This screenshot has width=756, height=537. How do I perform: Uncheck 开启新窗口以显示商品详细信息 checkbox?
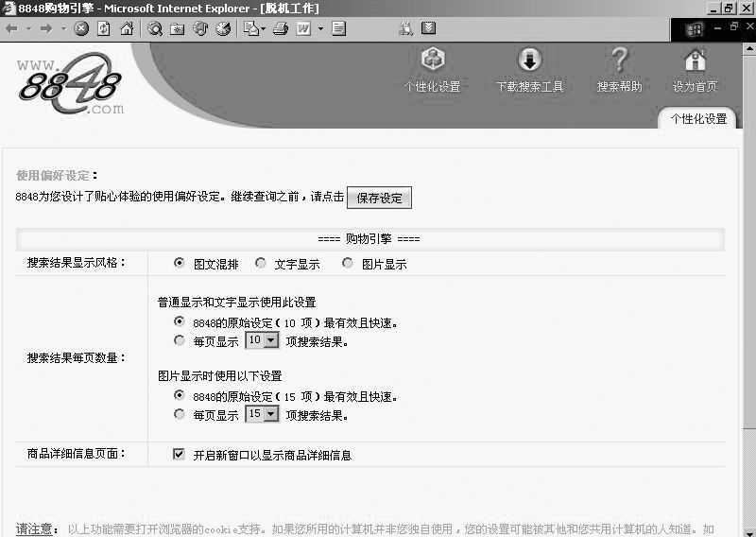click(x=179, y=455)
